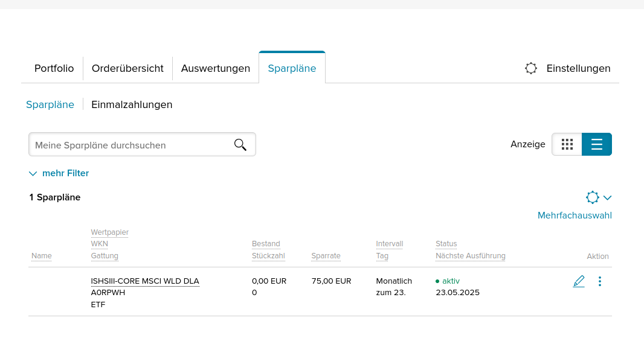644x341 pixels.
Task: Click the Mehrfachauswahl link
Action: tap(575, 215)
